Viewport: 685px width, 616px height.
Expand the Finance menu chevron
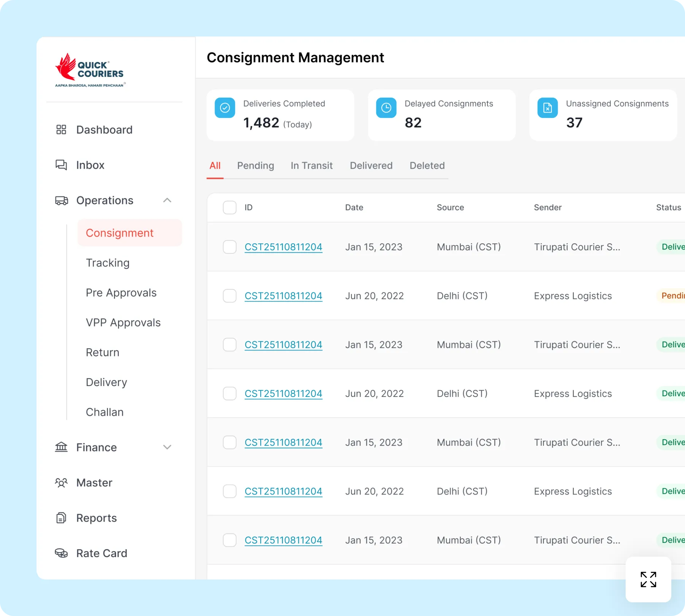coord(167,447)
